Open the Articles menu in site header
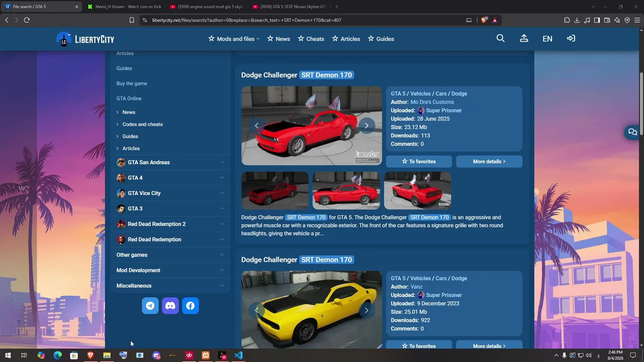644x362 pixels. [346, 39]
